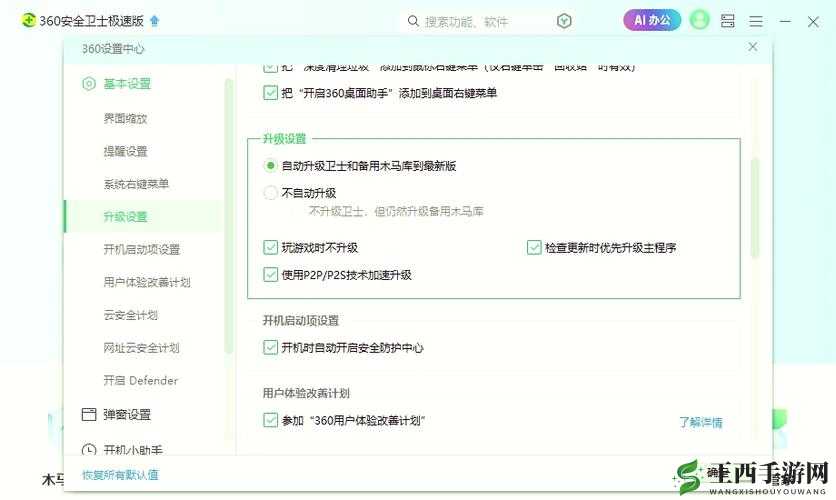Click the 用户体验改善计划 section heading
This screenshot has height=500, width=836.
(x=306, y=393)
